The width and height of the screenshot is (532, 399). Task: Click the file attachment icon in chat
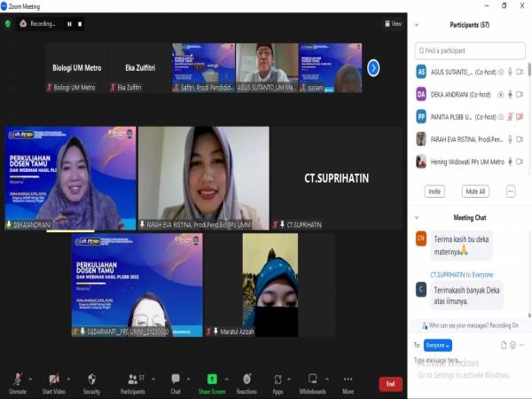(x=503, y=345)
